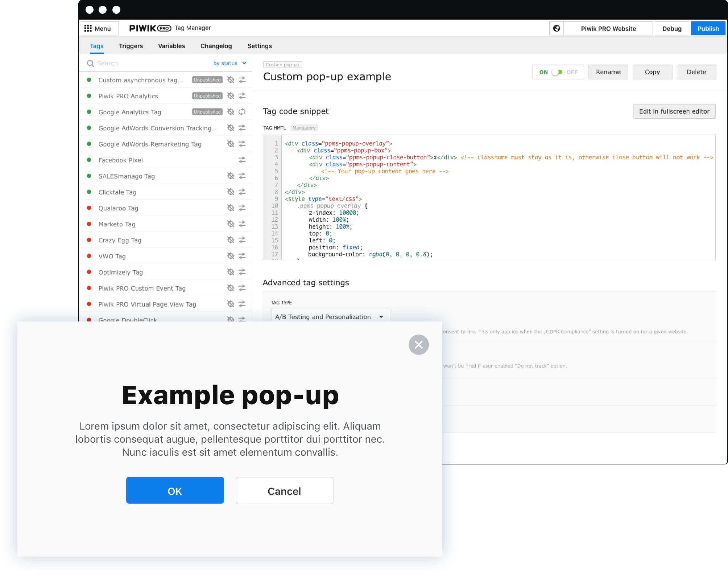Click Edit in fullscreen editor button
This screenshot has height=574, width=728.
click(x=674, y=111)
